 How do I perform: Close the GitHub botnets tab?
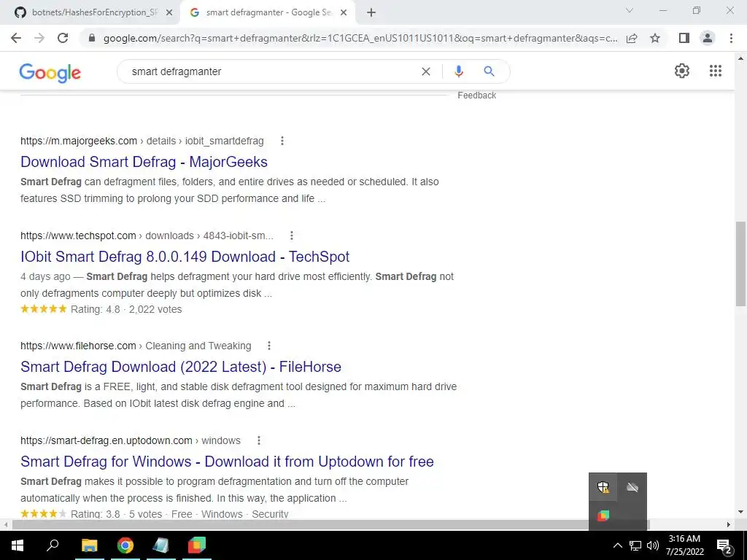[169, 13]
